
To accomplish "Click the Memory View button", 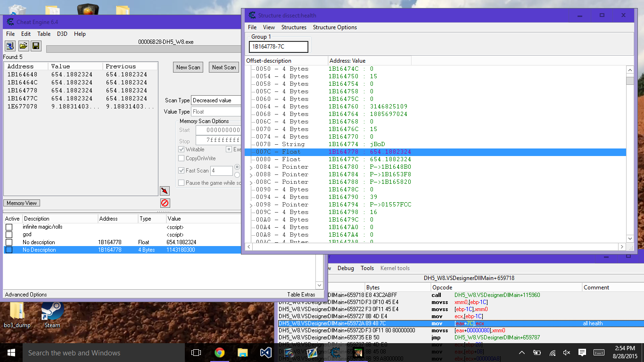I will [22, 203].
